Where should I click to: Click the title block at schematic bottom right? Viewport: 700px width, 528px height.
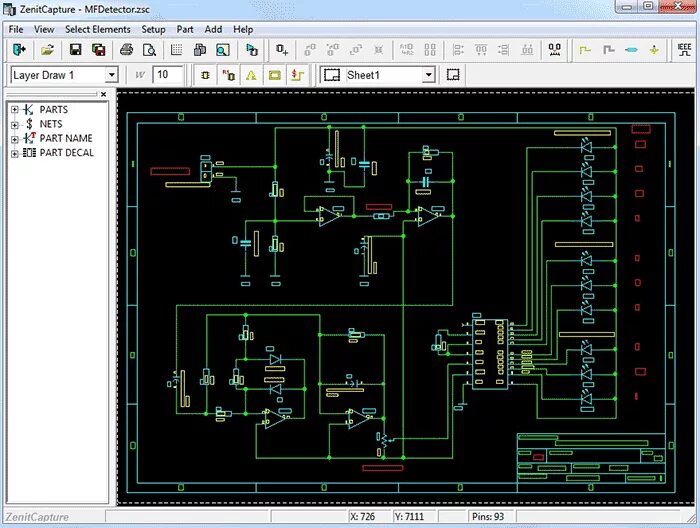591,457
